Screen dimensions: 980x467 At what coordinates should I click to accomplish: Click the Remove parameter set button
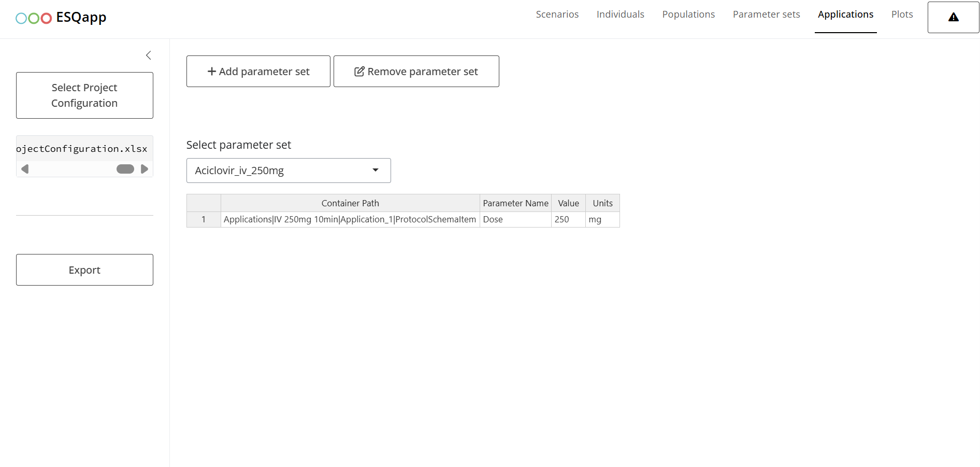coord(416,72)
